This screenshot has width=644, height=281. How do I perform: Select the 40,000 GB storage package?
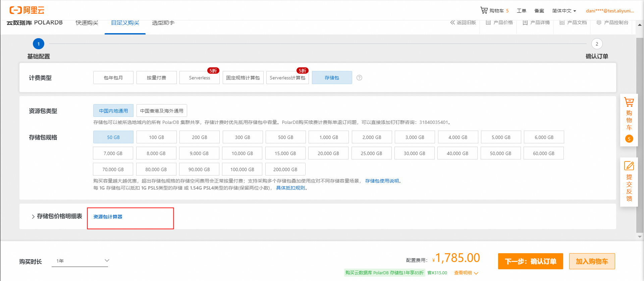pyautogui.click(x=458, y=153)
